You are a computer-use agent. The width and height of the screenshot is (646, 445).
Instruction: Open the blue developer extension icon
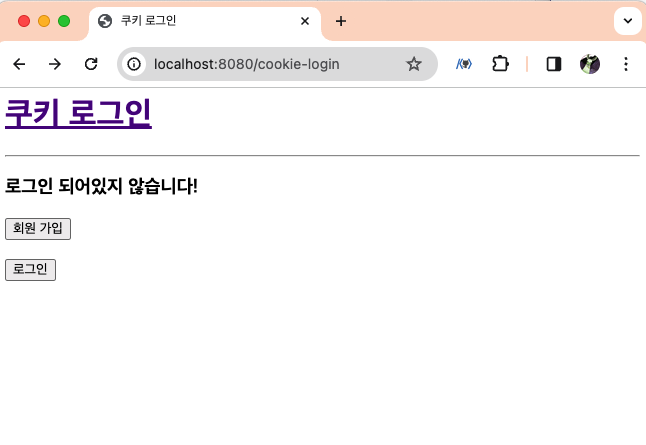click(x=464, y=64)
